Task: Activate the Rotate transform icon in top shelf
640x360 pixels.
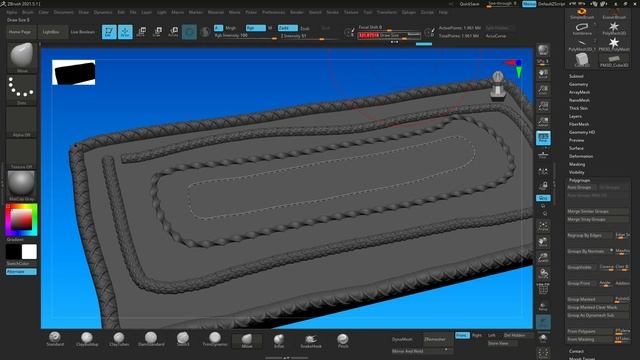Action: (x=173, y=32)
